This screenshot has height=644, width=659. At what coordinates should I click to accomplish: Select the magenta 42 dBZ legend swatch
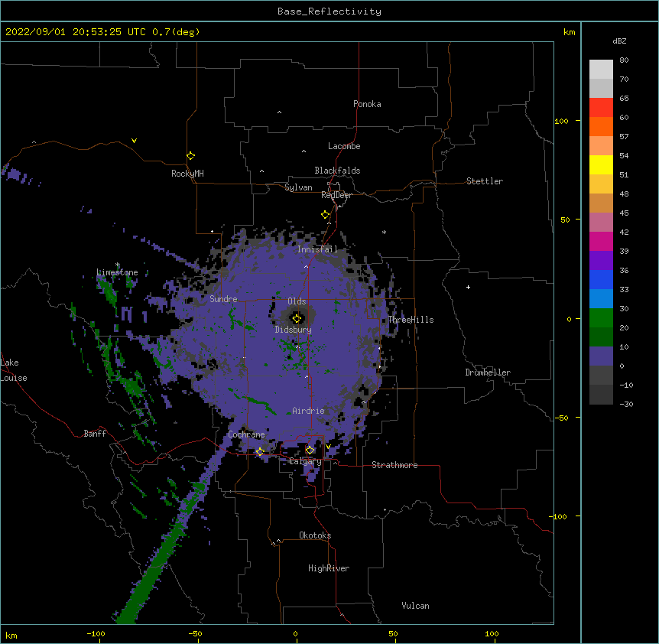click(x=601, y=241)
